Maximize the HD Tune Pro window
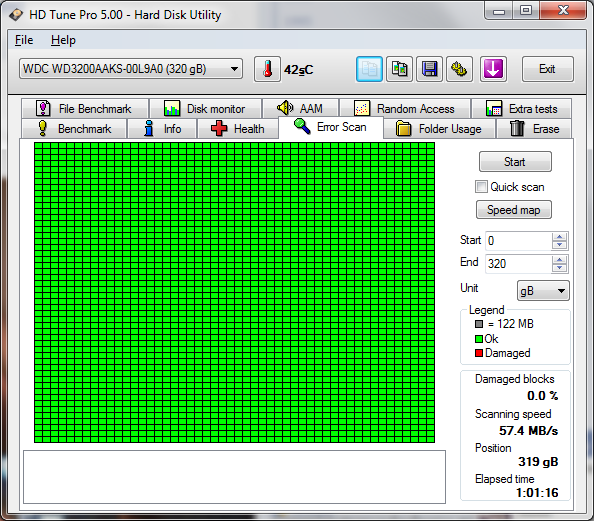The width and height of the screenshot is (594, 521). click(526, 11)
